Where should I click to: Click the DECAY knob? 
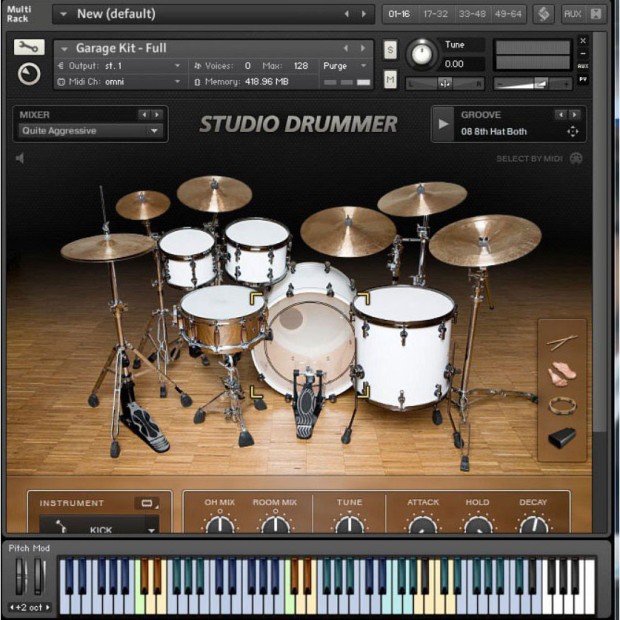pos(533,524)
